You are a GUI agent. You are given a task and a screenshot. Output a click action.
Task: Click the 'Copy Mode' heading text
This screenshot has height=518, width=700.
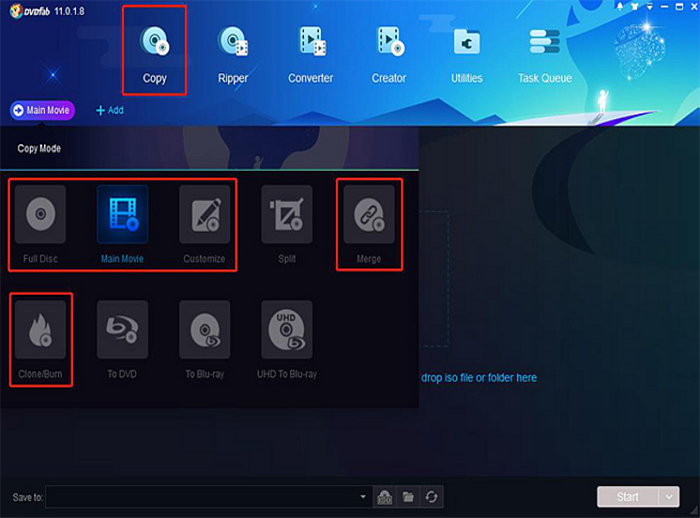39,148
